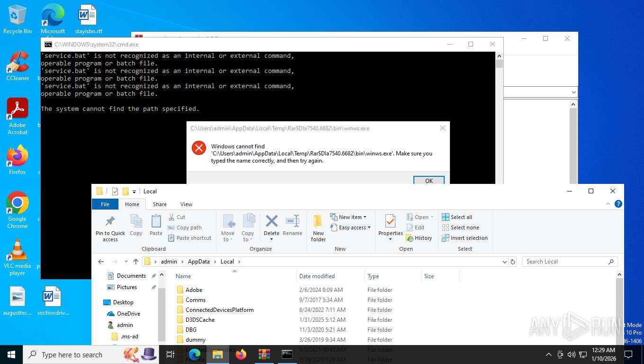This screenshot has width=644, height=364.
Task: Click the Copy icon in the Clipboard group
Action: (136, 225)
